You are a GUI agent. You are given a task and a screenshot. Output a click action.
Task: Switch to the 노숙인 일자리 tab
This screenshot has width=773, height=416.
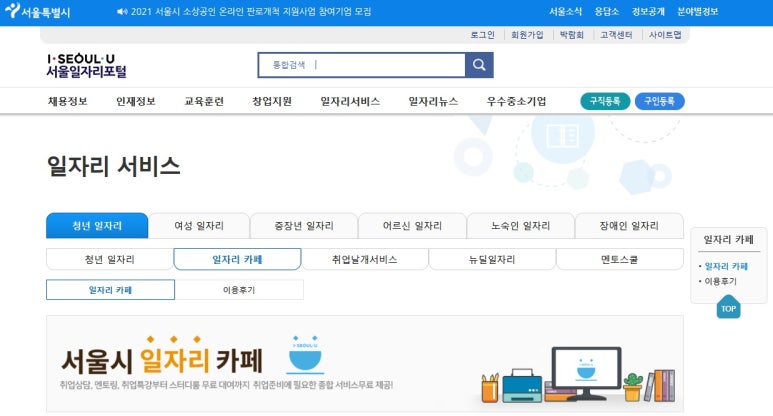click(x=521, y=226)
